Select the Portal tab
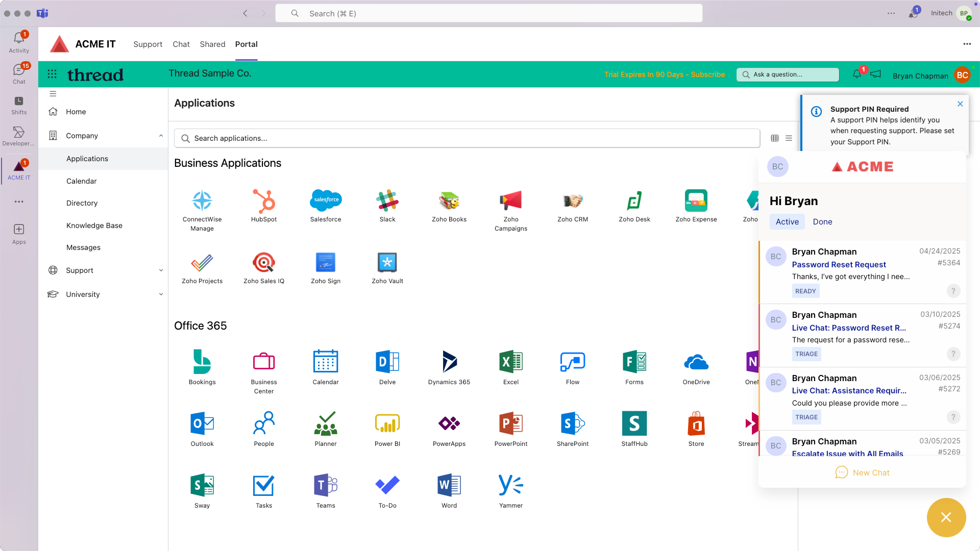 pos(246,44)
